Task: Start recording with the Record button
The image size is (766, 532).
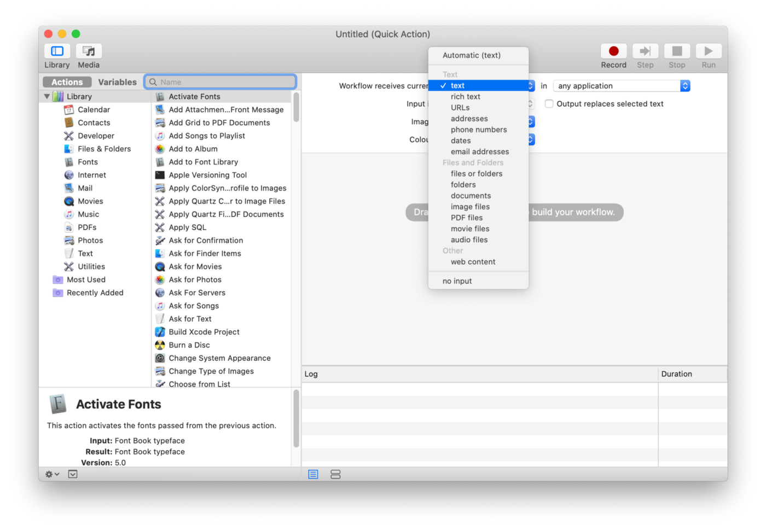Action: (x=613, y=51)
